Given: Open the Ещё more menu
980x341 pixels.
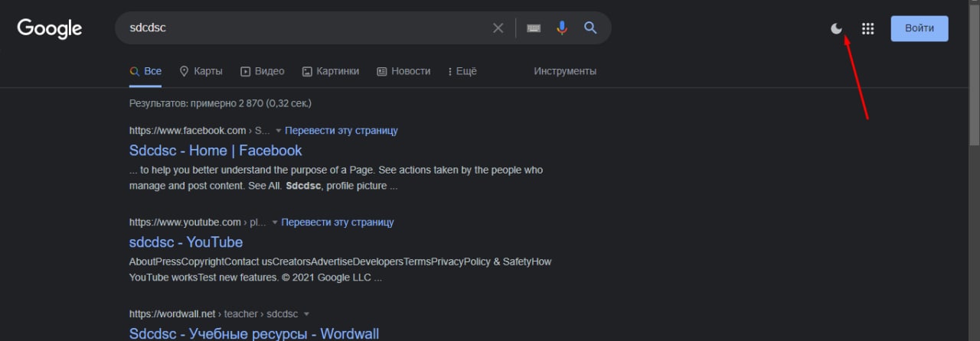Looking at the screenshot, I should [462, 71].
